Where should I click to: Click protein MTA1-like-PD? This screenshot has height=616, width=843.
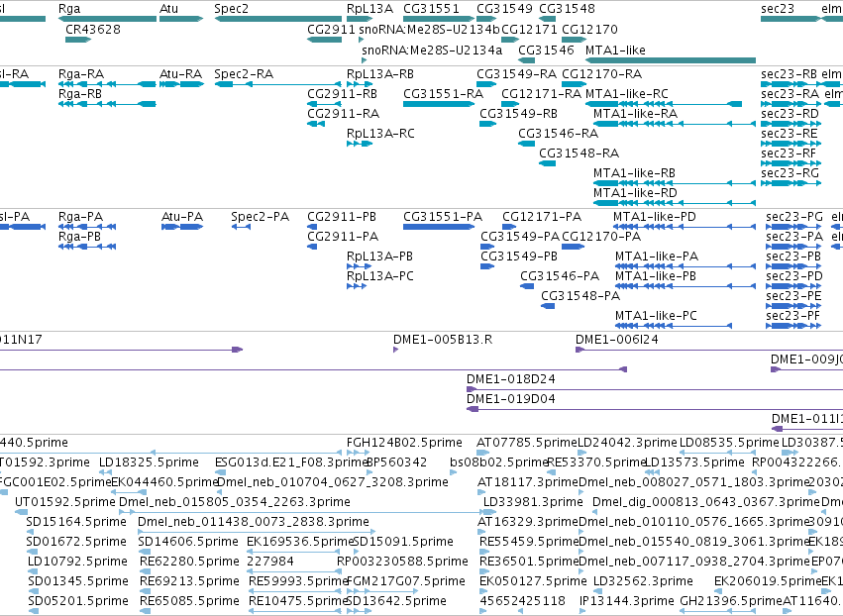pyautogui.click(x=685, y=227)
